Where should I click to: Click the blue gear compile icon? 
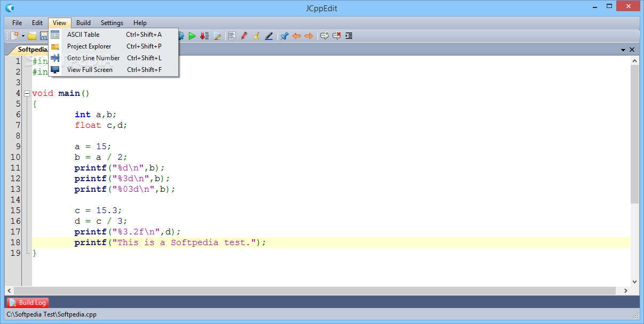181,36
